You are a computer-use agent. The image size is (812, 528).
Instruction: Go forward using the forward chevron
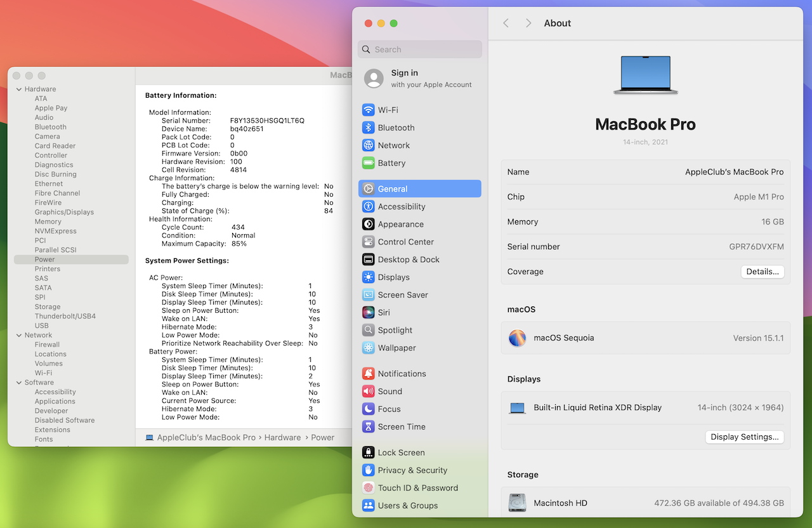(x=528, y=23)
